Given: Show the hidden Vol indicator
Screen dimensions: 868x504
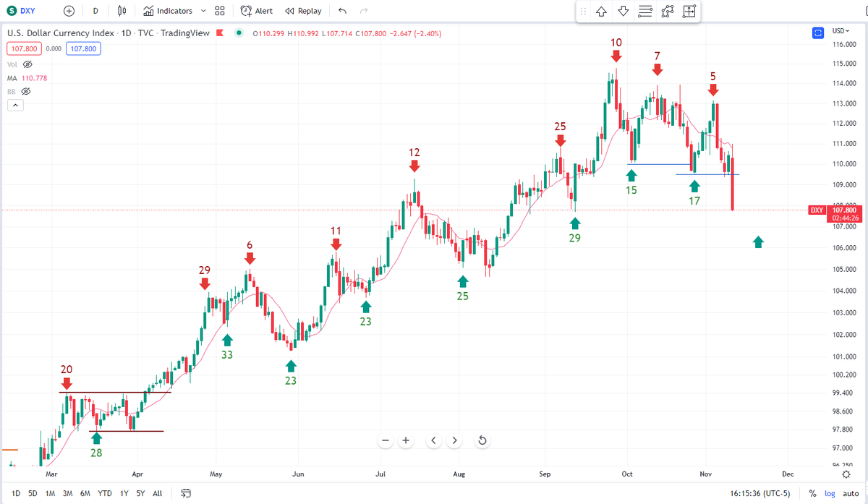Looking at the screenshot, I should click(28, 64).
